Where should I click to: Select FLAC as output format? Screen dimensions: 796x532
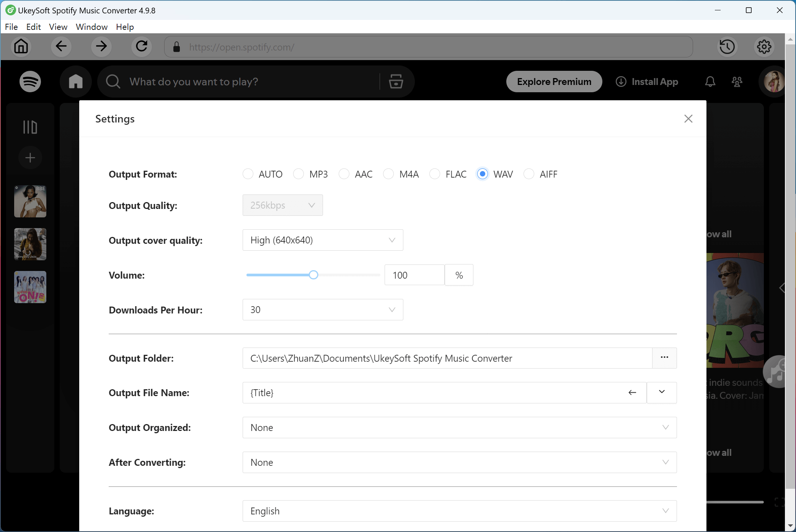pyautogui.click(x=435, y=174)
